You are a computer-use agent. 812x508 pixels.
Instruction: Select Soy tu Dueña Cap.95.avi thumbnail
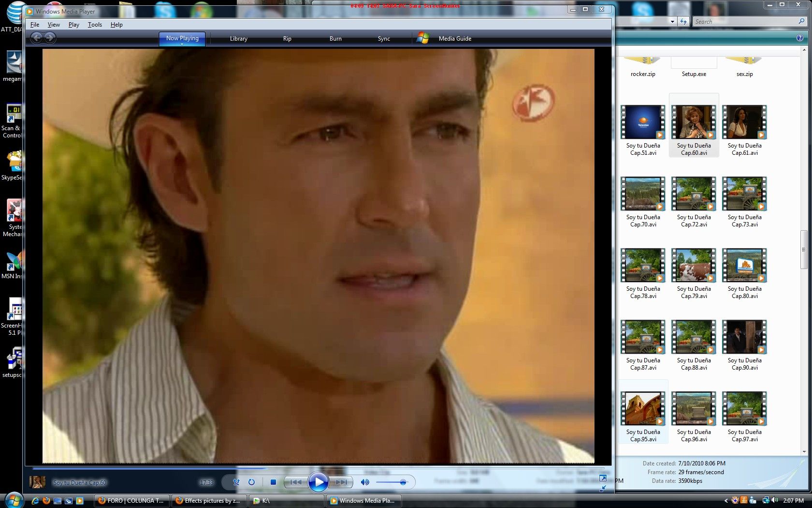(x=643, y=409)
